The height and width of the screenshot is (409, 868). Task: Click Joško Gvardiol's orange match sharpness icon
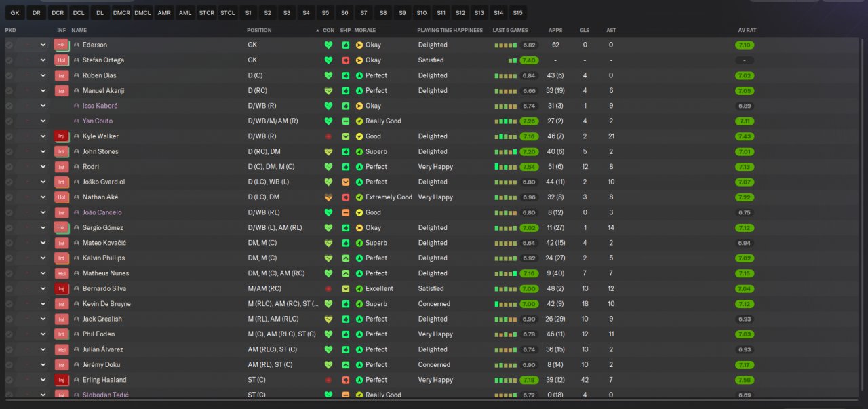point(345,182)
